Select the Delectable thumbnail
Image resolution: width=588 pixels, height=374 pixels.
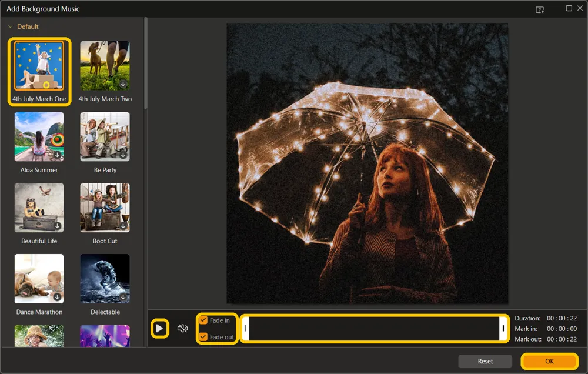[x=105, y=279]
